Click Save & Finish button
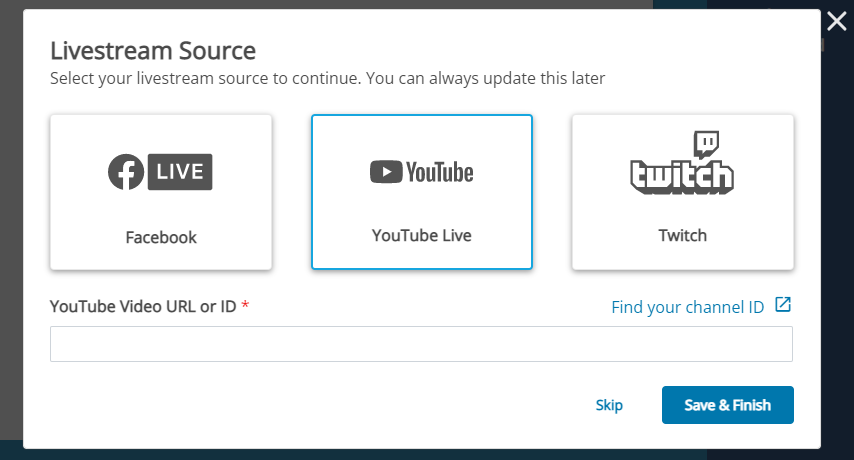The width and height of the screenshot is (854, 460). pyautogui.click(x=728, y=405)
